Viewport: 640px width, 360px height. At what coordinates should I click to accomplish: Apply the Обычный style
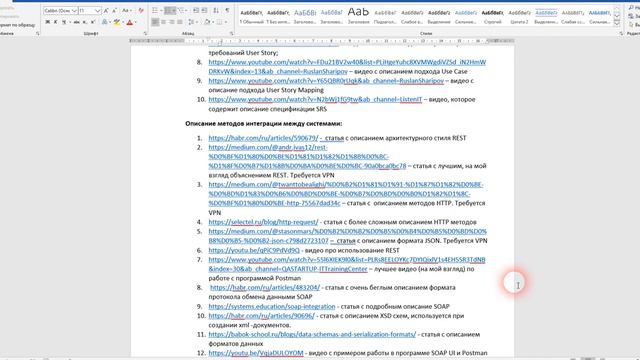click(x=251, y=16)
